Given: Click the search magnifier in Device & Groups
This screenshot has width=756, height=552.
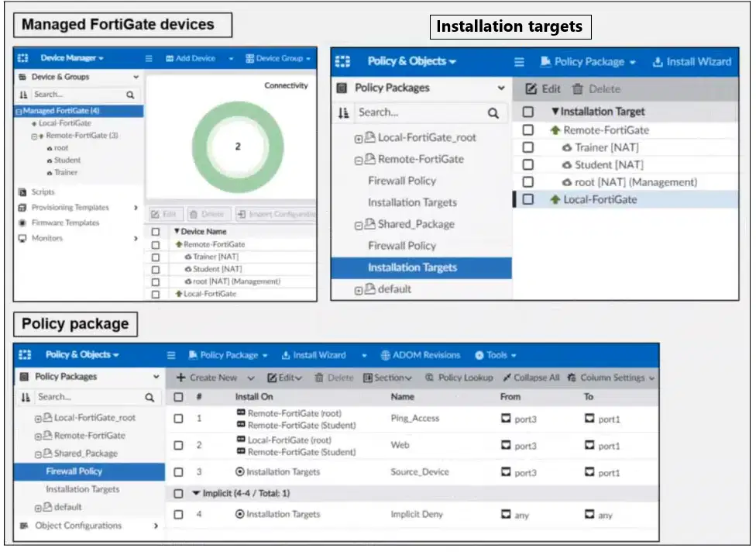Looking at the screenshot, I should click(x=130, y=95).
